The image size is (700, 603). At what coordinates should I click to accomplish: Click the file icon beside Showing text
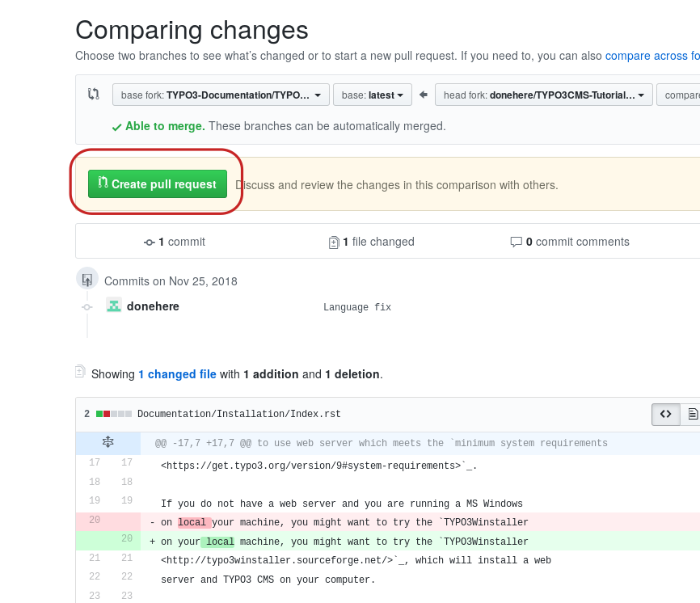[x=80, y=372]
